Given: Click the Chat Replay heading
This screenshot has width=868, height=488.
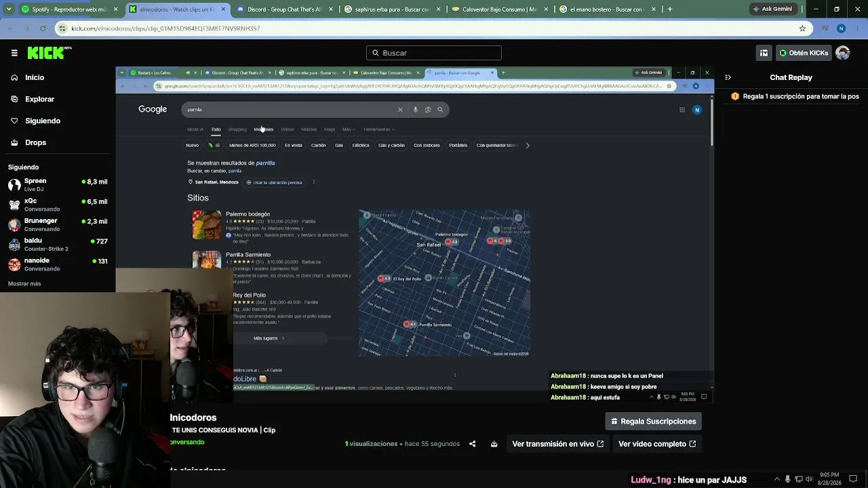Looking at the screenshot, I should [791, 77].
